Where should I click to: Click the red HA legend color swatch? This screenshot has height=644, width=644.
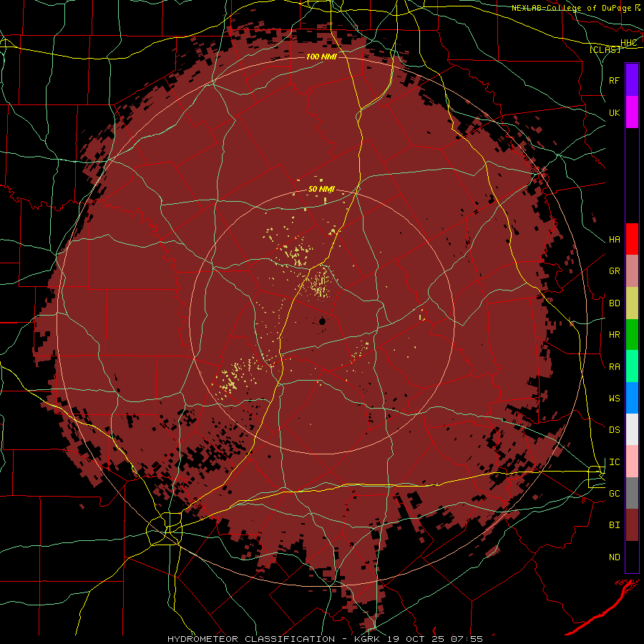(x=632, y=239)
